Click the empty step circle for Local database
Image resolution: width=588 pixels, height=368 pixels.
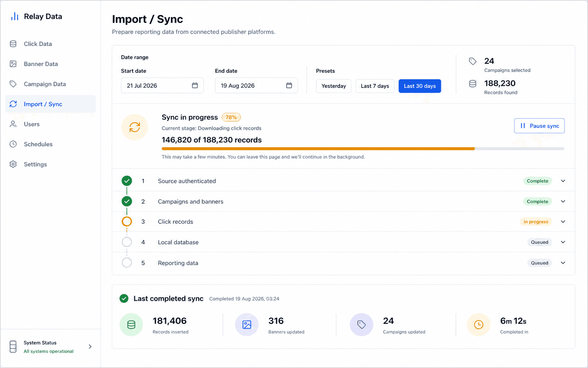point(127,242)
